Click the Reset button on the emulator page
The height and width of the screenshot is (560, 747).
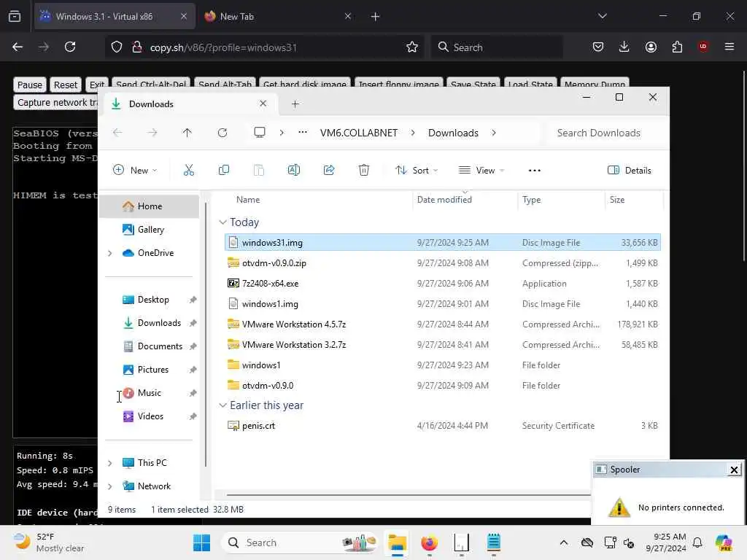pyautogui.click(x=65, y=85)
